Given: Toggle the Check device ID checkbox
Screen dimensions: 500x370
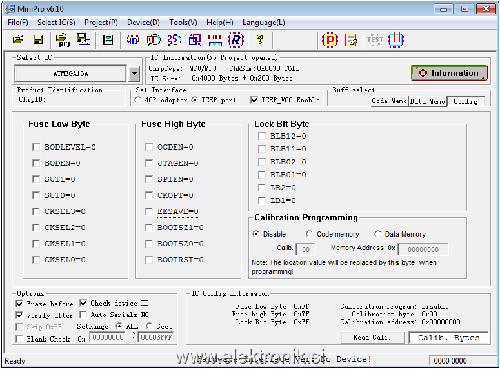Looking at the screenshot, I should [83, 303].
